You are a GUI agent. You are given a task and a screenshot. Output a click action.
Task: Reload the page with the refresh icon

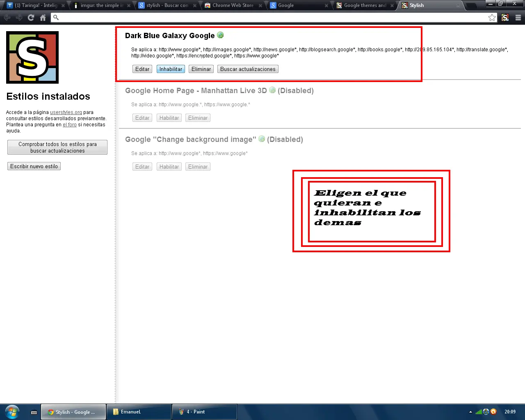point(31,18)
